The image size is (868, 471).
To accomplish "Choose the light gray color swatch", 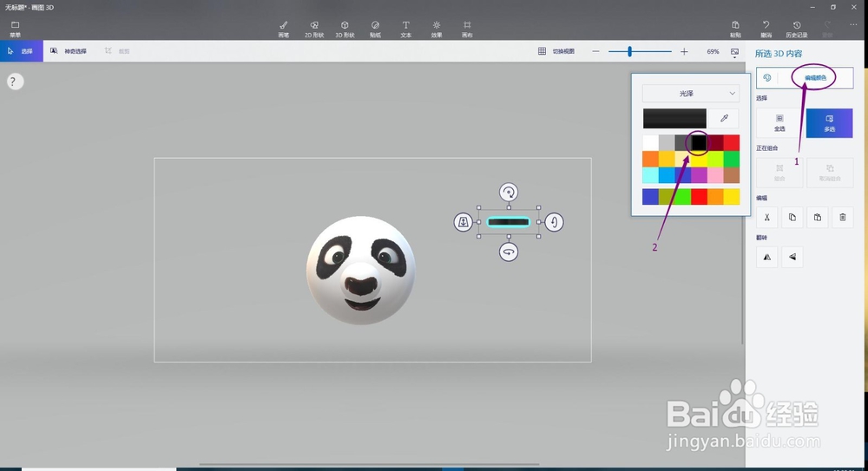I will click(667, 143).
